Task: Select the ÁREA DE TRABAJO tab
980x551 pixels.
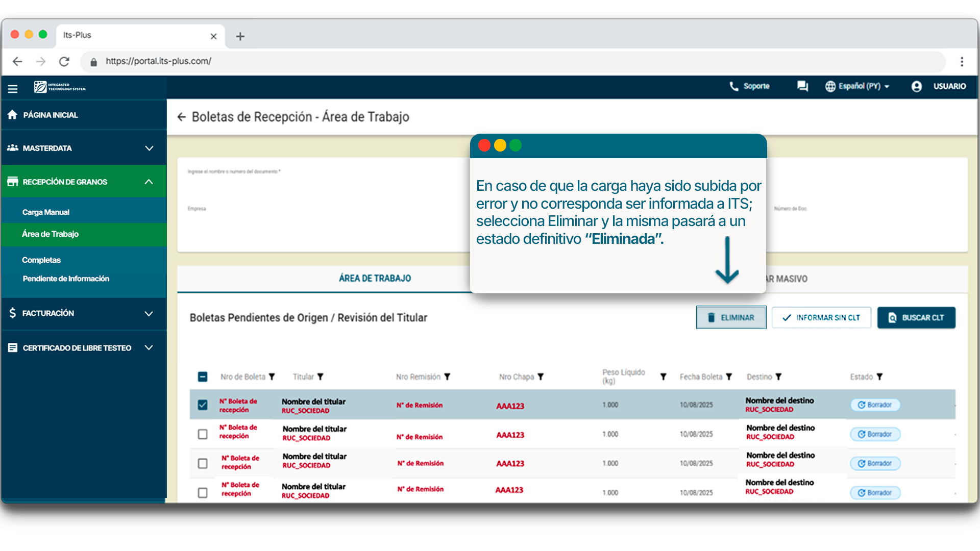Action: 375,279
